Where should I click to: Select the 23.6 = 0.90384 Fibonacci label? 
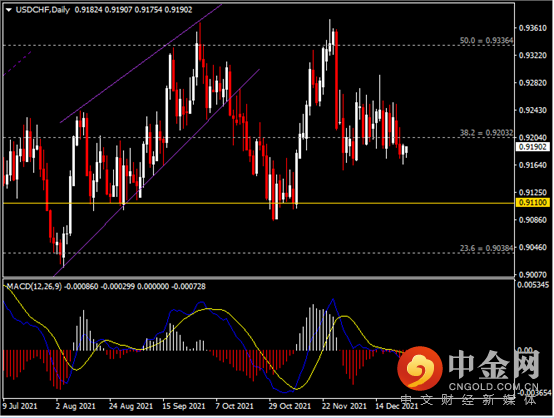click(486, 248)
